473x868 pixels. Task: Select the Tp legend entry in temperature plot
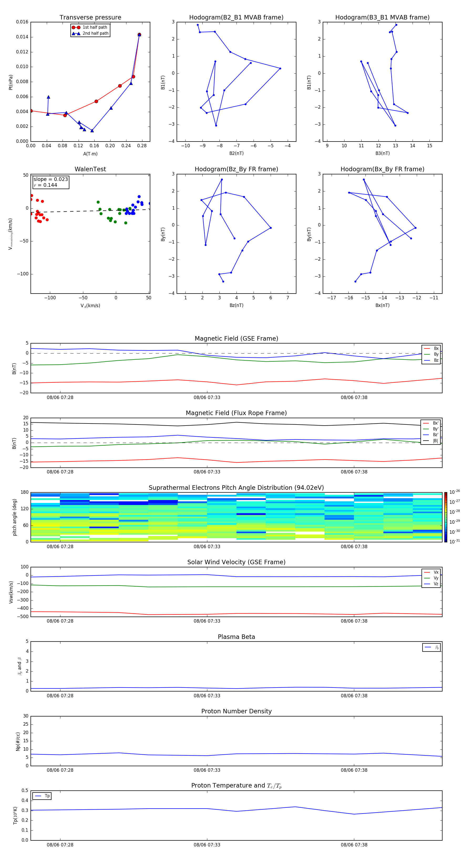coord(42,796)
